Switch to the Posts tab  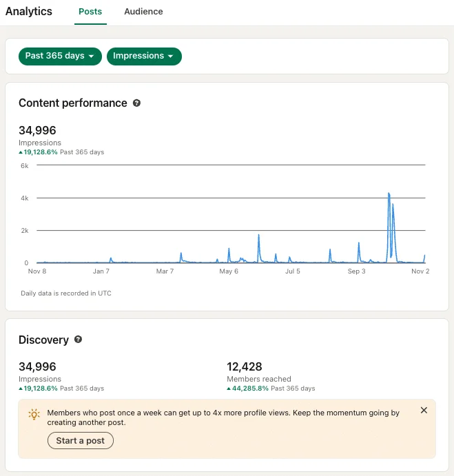pyautogui.click(x=90, y=12)
